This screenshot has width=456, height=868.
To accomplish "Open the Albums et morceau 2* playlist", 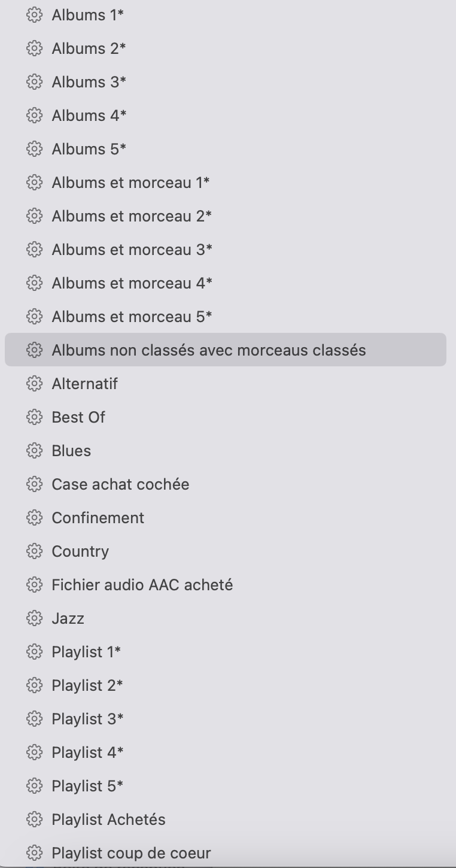I will coord(132,216).
